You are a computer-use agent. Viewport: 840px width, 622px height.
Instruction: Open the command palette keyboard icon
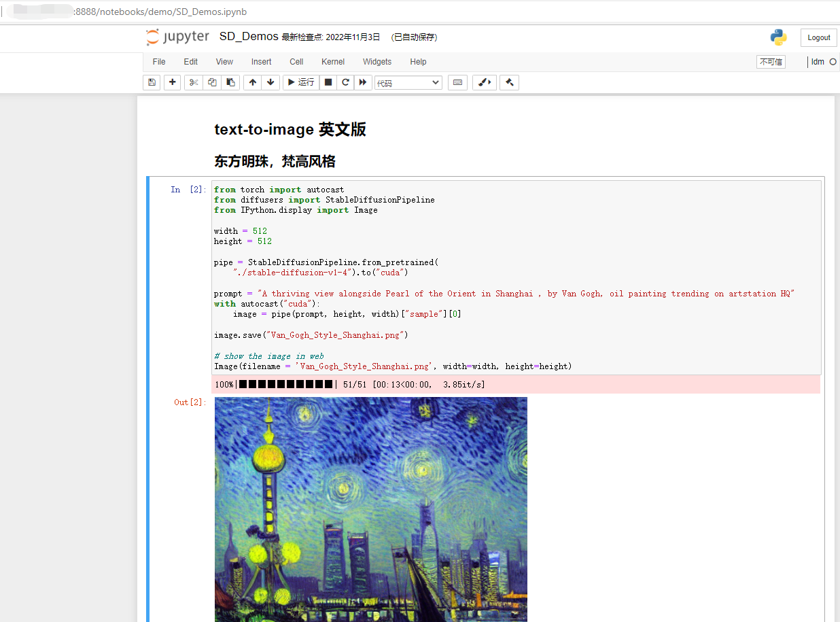tap(457, 82)
